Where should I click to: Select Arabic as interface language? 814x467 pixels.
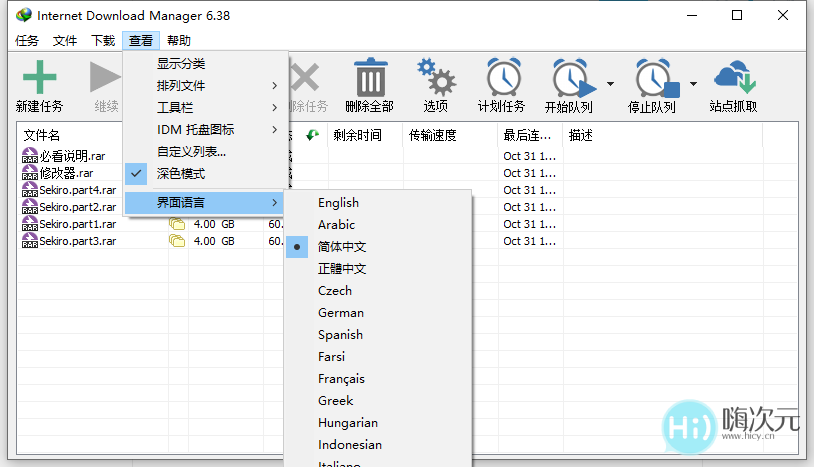(x=378, y=225)
